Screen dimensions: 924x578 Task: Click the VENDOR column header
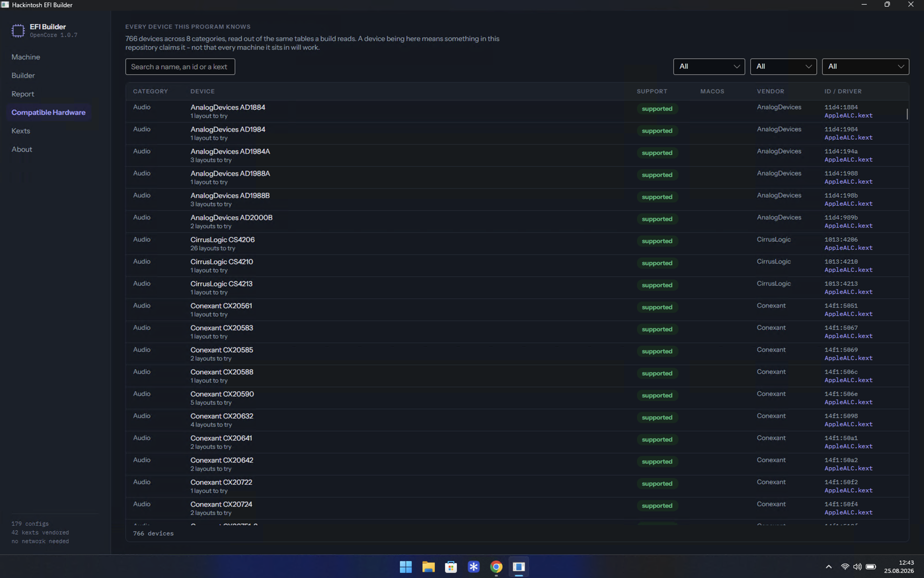pyautogui.click(x=771, y=91)
